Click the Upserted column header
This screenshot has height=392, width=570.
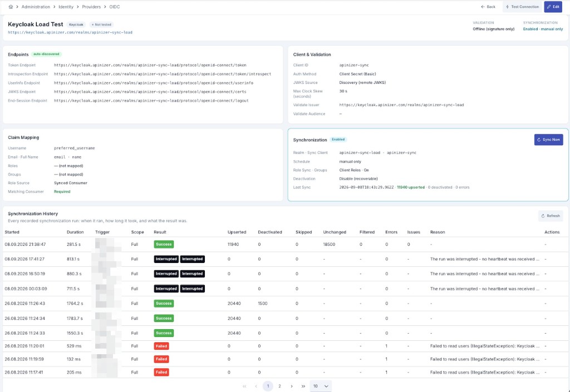(x=237, y=232)
